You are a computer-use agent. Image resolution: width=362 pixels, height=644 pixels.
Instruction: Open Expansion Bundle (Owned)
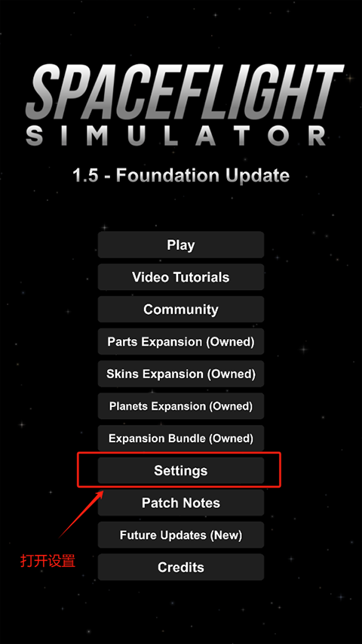(180, 438)
